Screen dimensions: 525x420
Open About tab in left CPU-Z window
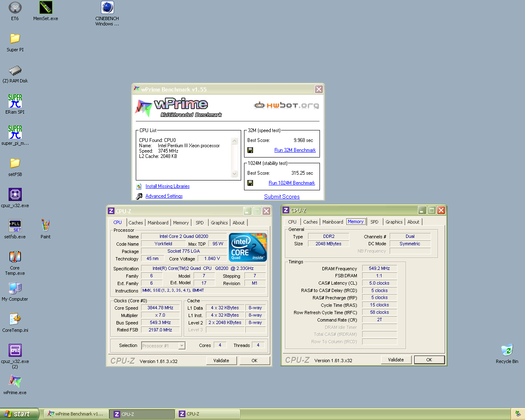tap(239, 223)
